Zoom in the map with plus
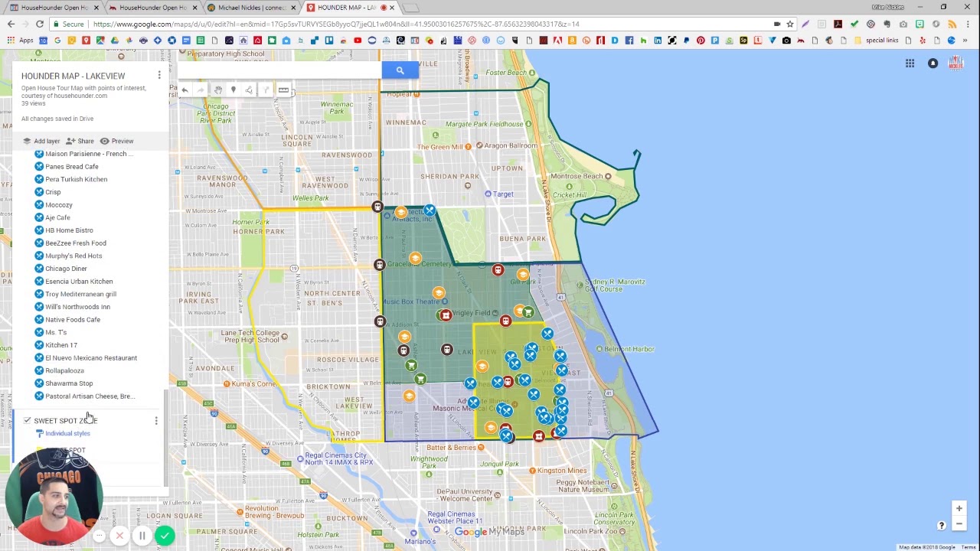The width and height of the screenshot is (980, 551). click(959, 508)
